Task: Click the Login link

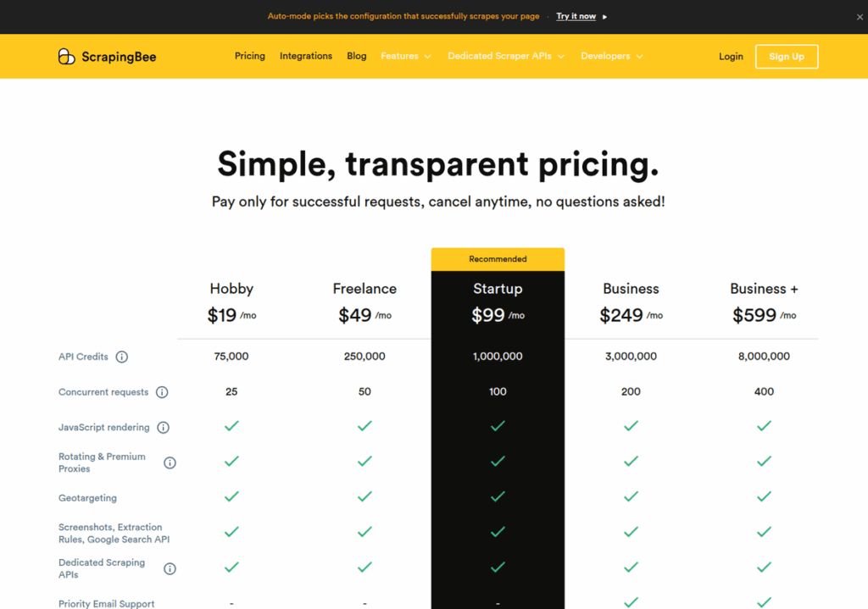Action: (x=731, y=57)
